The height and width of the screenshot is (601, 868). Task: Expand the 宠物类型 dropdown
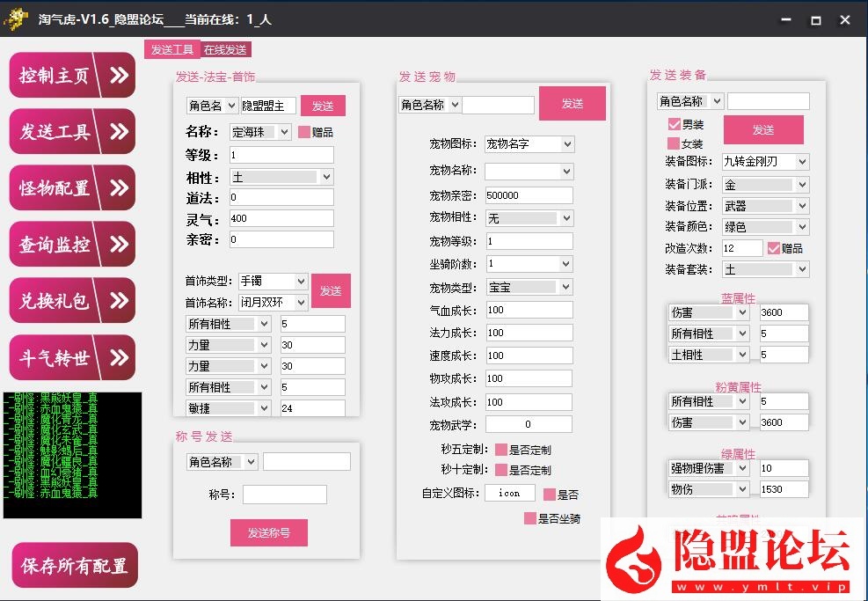(x=529, y=287)
